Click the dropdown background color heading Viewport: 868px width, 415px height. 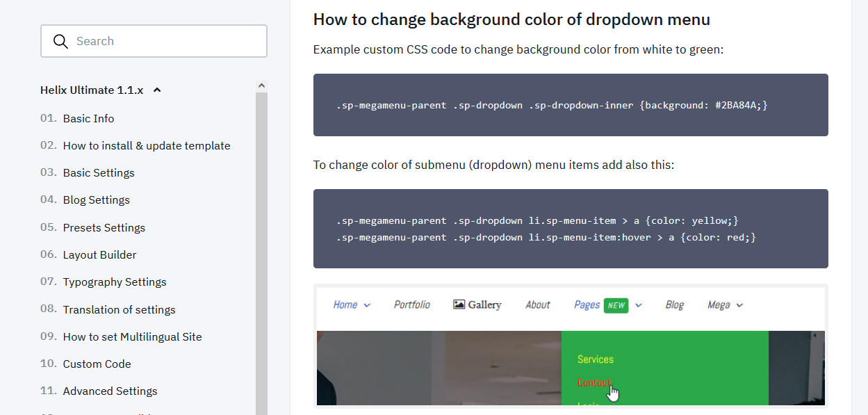[511, 19]
